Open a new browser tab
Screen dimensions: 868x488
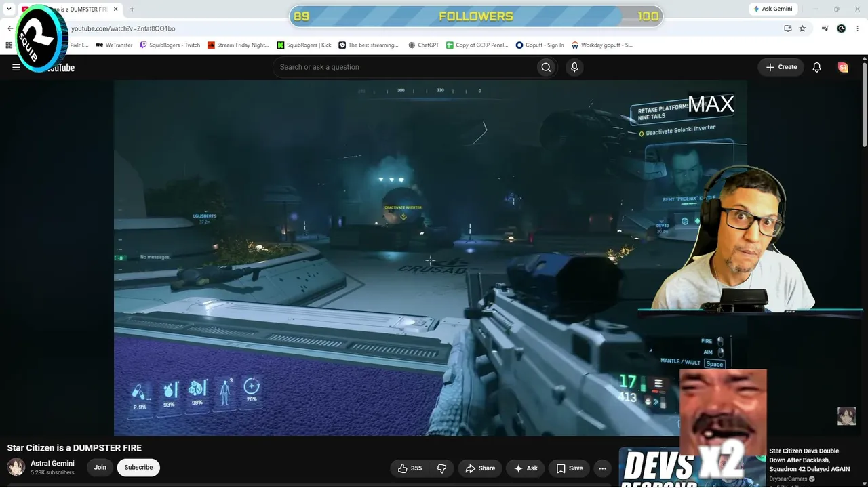click(x=132, y=9)
